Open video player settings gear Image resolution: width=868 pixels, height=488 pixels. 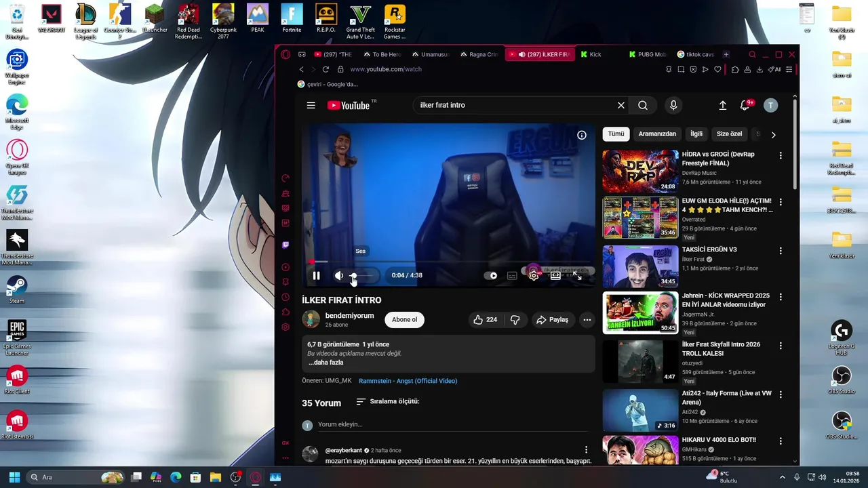tap(534, 275)
